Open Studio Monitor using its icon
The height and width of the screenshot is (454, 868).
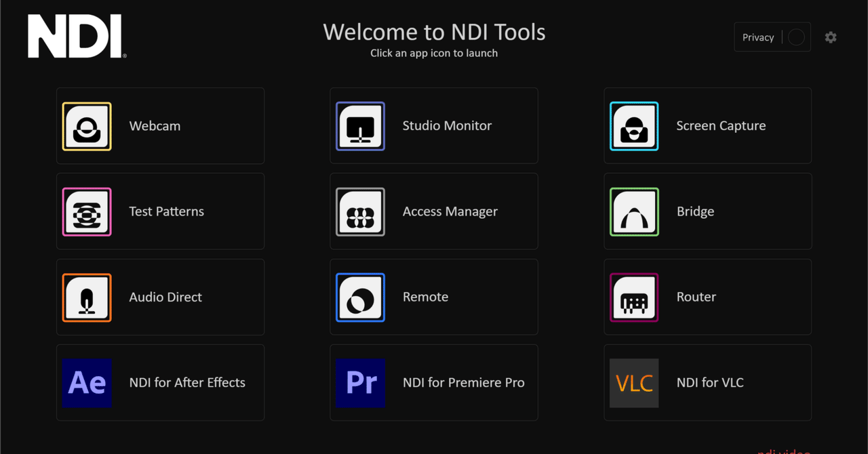pos(360,125)
